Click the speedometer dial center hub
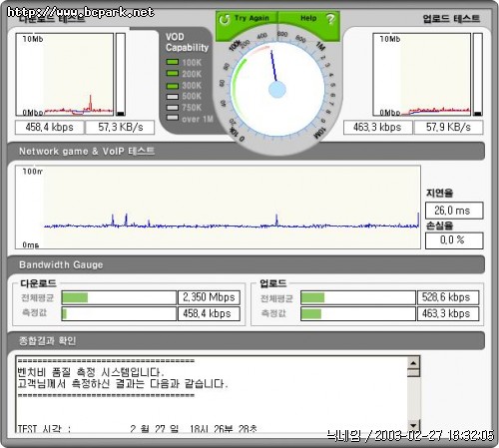Viewport: 499px width, 448px height. coord(277,90)
